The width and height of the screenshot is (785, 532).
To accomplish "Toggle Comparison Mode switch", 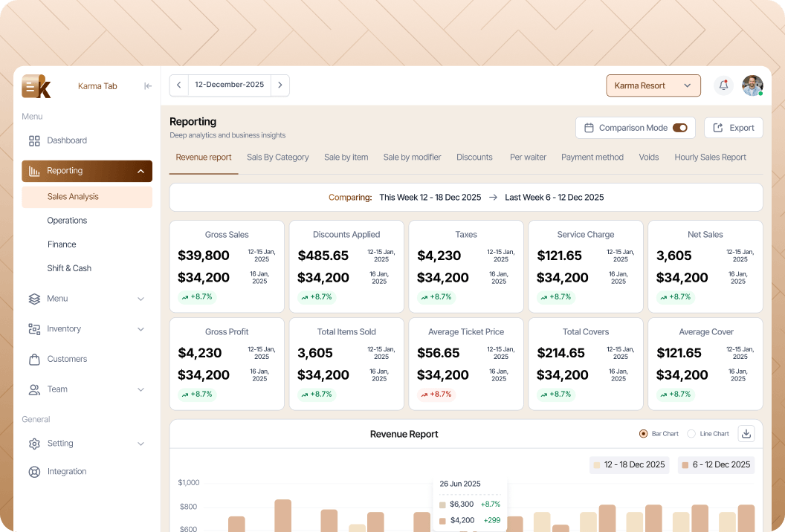I will (680, 128).
